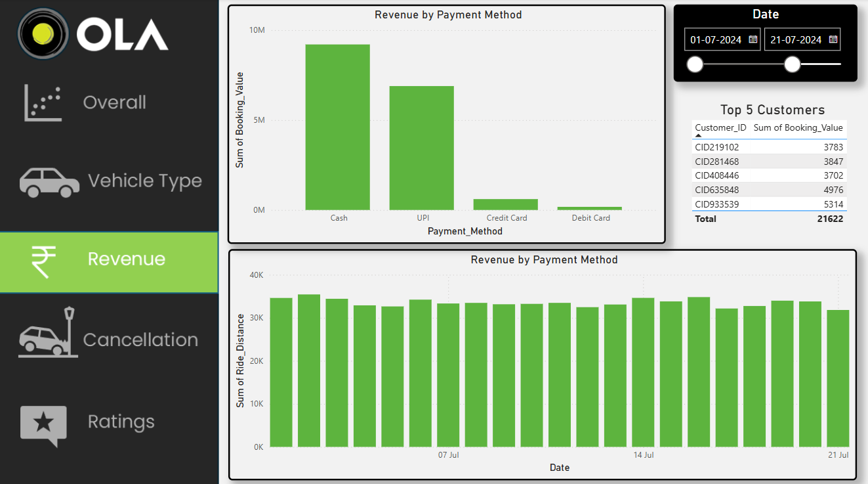The width and height of the screenshot is (868, 484).
Task: Click the end handle of the Date slider
Action: (x=793, y=64)
